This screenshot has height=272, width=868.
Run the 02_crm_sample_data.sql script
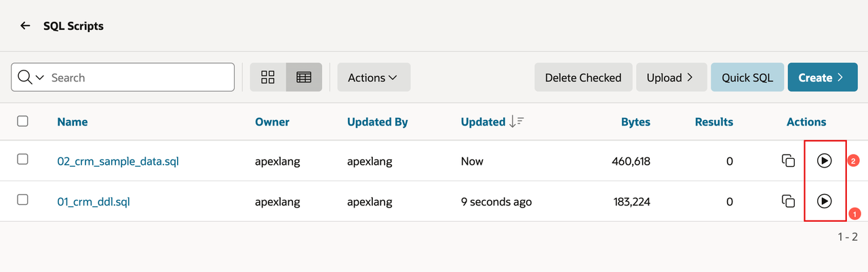824,161
